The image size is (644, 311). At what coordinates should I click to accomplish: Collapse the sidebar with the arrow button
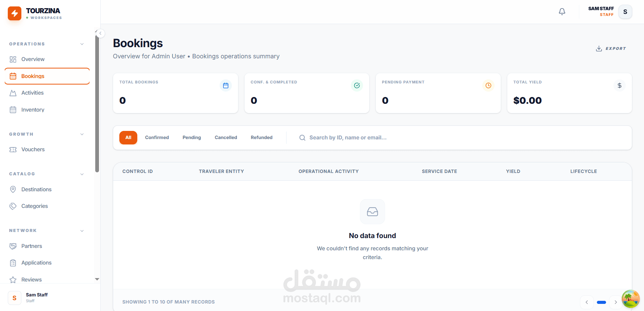coord(100,33)
